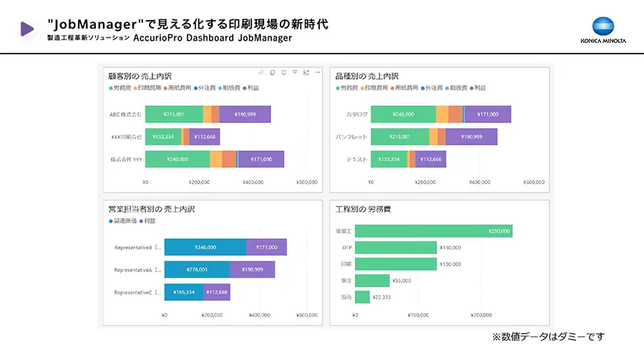Click the purple play logo icon
This screenshot has height=361, width=644.
coord(28,29)
